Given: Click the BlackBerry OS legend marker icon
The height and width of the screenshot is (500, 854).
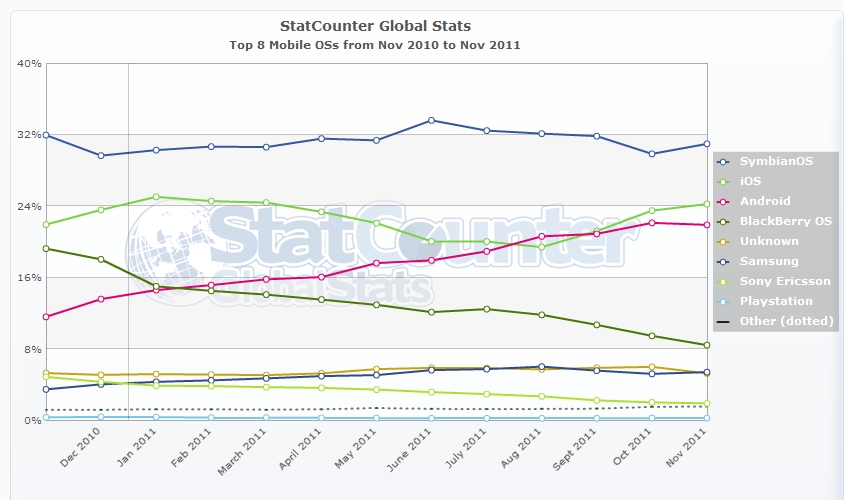Looking at the screenshot, I should (x=723, y=222).
